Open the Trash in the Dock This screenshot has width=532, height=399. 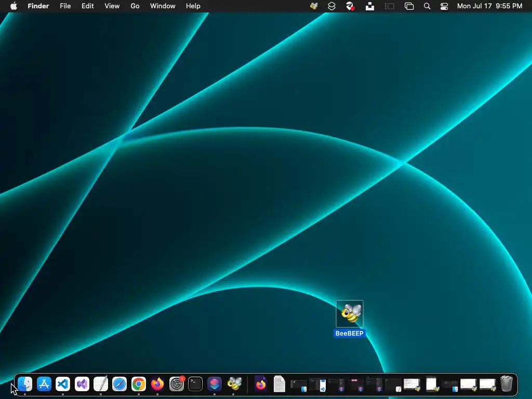[506, 384]
